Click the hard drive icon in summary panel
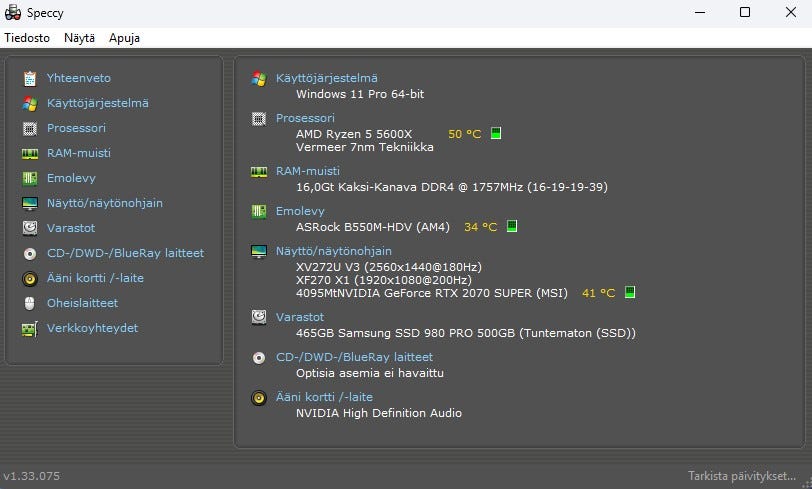Screen dimensions: 812x489 tap(259, 317)
